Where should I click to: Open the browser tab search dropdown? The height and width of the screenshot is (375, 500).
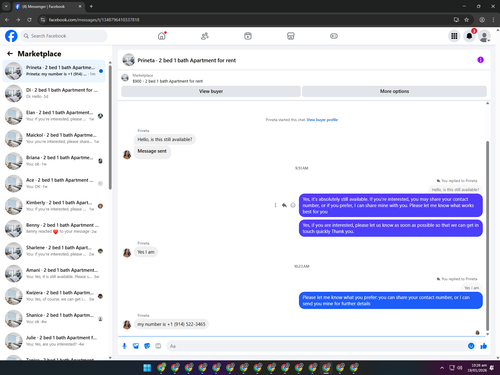(6, 6)
